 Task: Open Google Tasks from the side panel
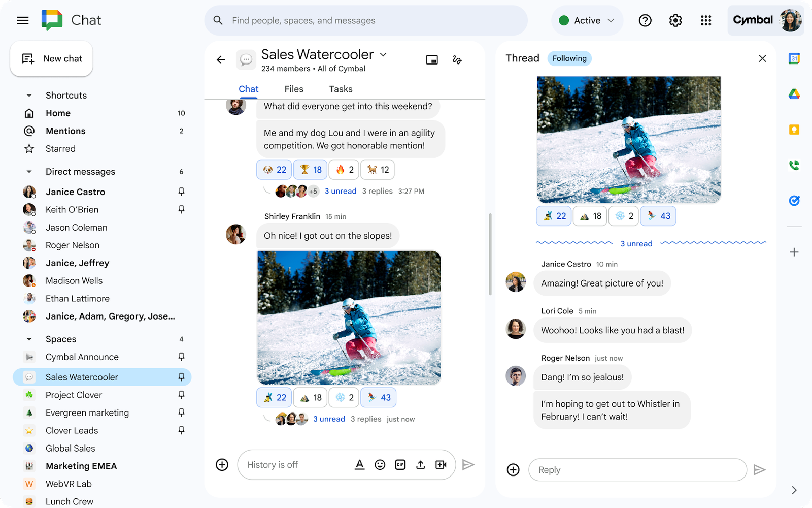pyautogui.click(x=794, y=201)
